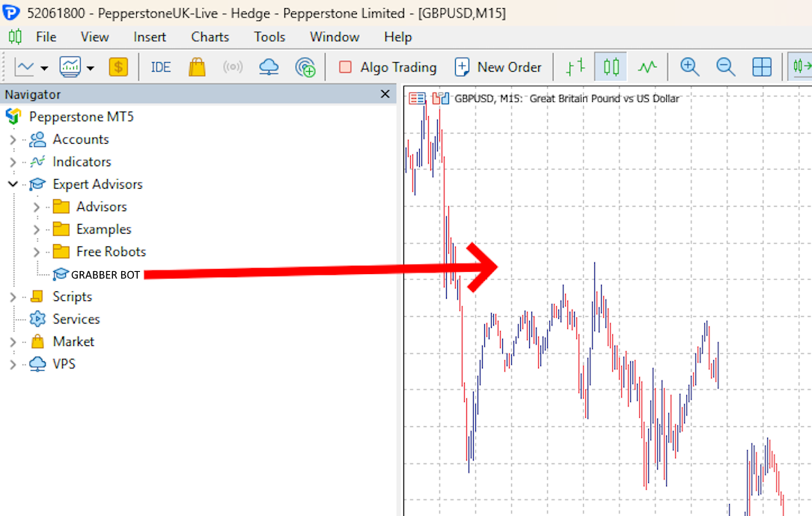This screenshot has width=812, height=516.
Task: Select Pepperstone MT5 root node
Action: click(82, 117)
